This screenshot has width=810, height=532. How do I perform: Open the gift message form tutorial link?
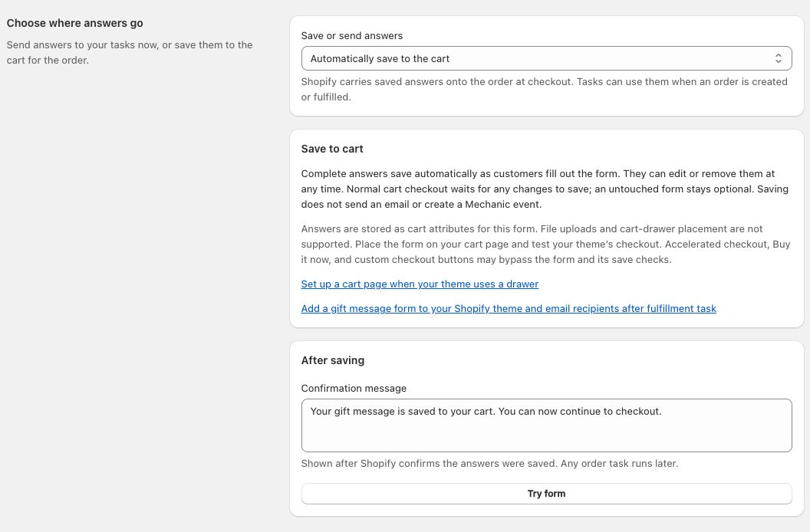509,308
